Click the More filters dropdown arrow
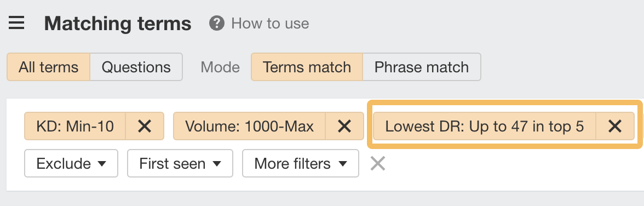 (343, 164)
